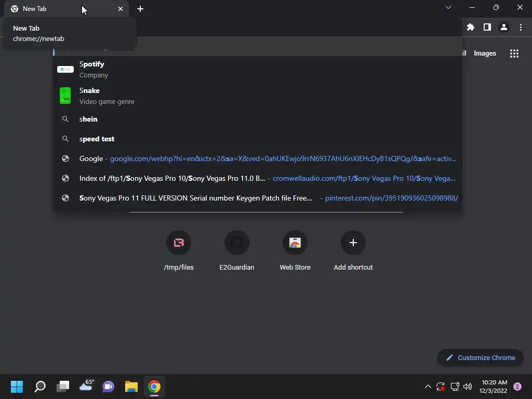532x399 pixels.
Task: Click the Spotify logo thumbnail
Action: 65,69
